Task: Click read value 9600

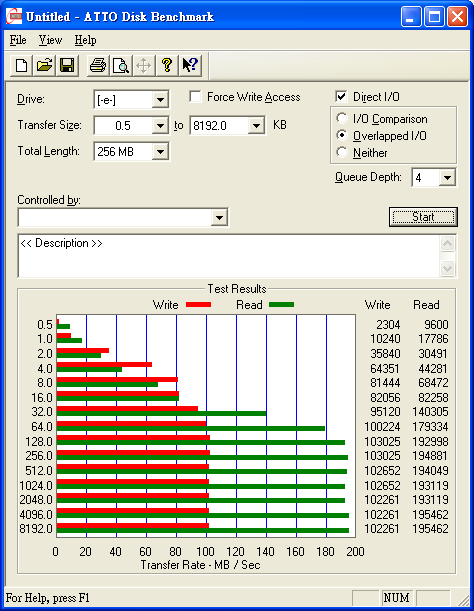Action: (x=436, y=325)
